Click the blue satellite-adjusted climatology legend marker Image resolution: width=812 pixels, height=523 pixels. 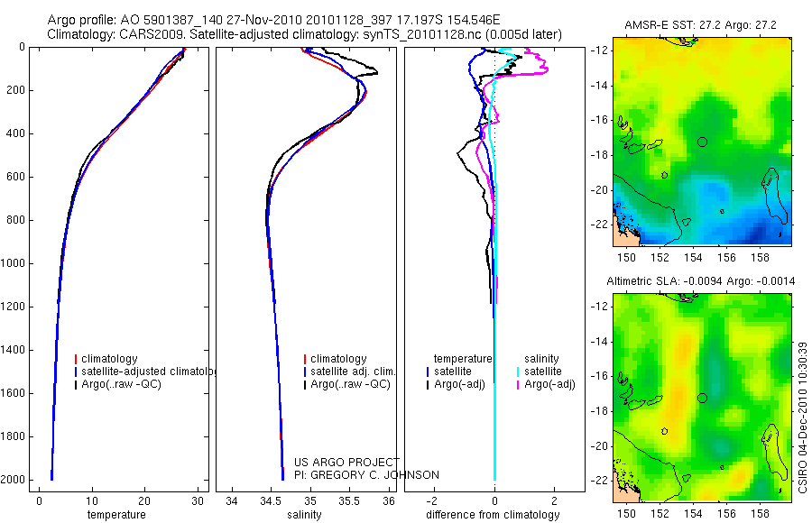pos(76,372)
